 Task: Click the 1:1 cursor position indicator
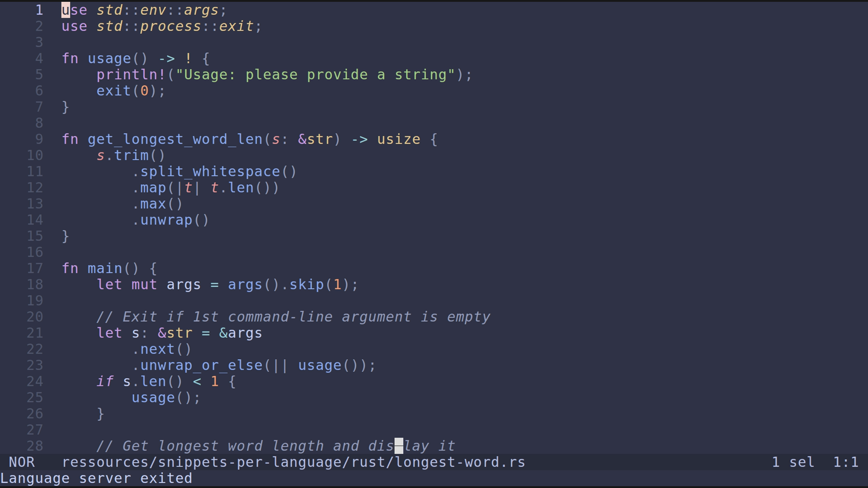tap(845, 462)
